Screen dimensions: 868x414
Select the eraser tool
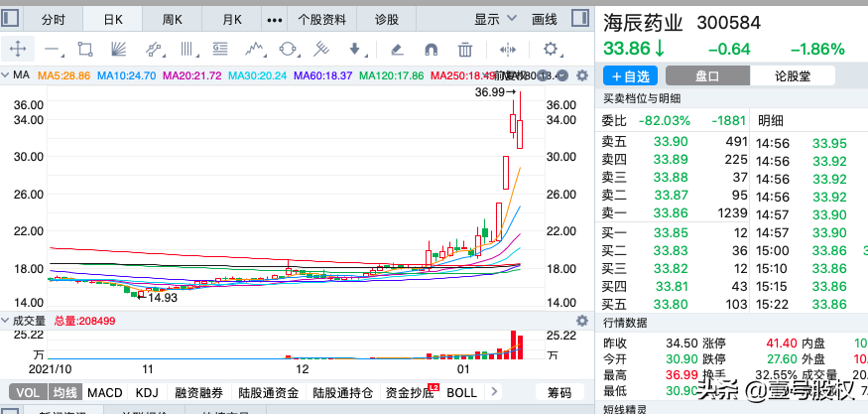click(397, 50)
